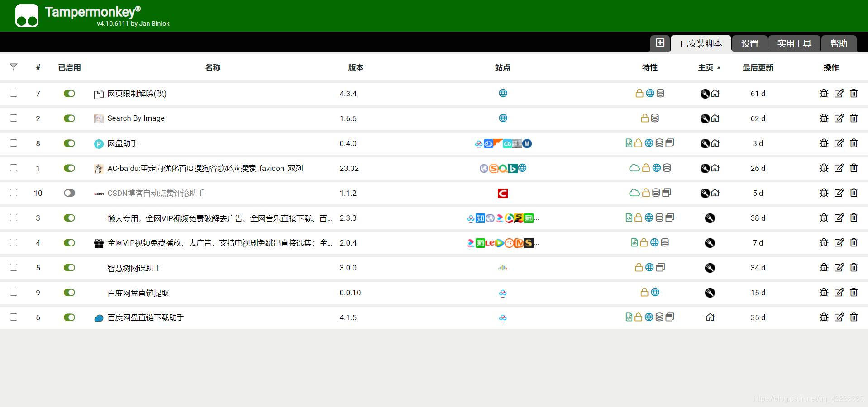Open homepage icon for AC-baidu script
The width and height of the screenshot is (868, 407).
[715, 168]
